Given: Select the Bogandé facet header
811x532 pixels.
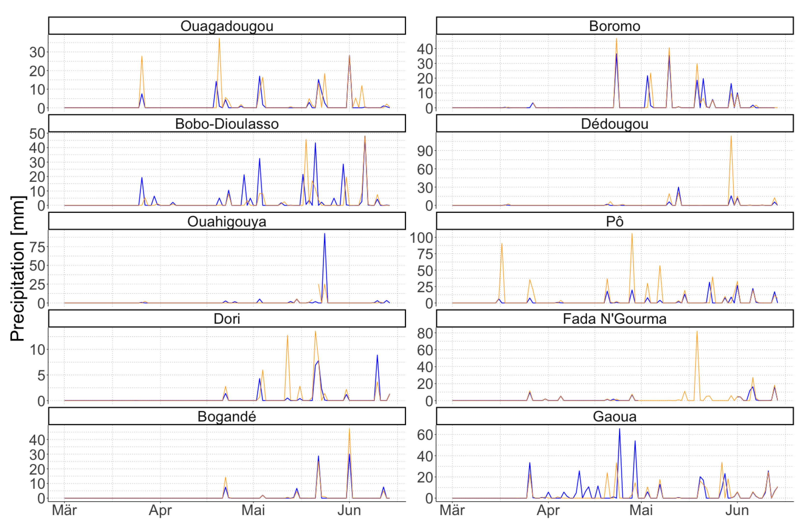Looking at the screenshot, I should (227, 416).
